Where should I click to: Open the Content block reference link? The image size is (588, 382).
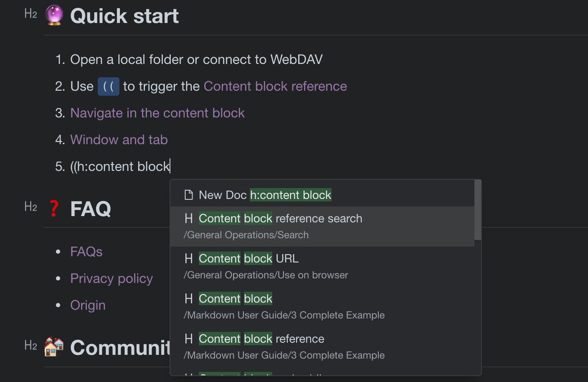coord(275,86)
